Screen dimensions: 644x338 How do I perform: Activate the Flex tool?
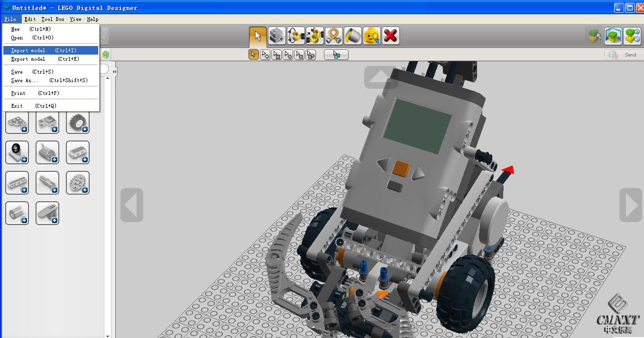click(x=333, y=35)
